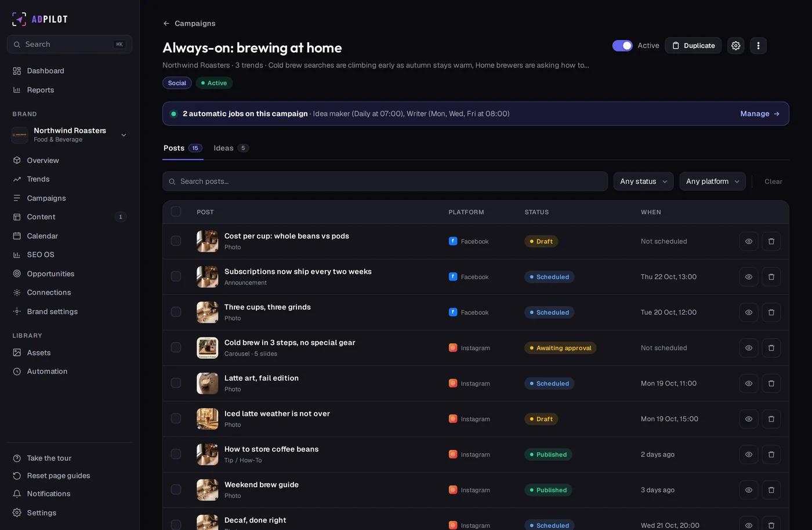Clear the post filters
The height and width of the screenshot is (530, 812).
(x=773, y=181)
